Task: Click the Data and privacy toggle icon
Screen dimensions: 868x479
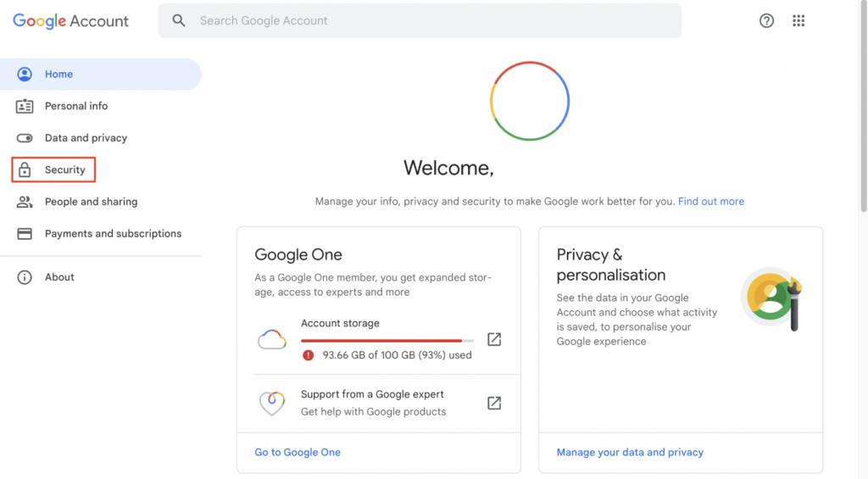Action: (25, 138)
